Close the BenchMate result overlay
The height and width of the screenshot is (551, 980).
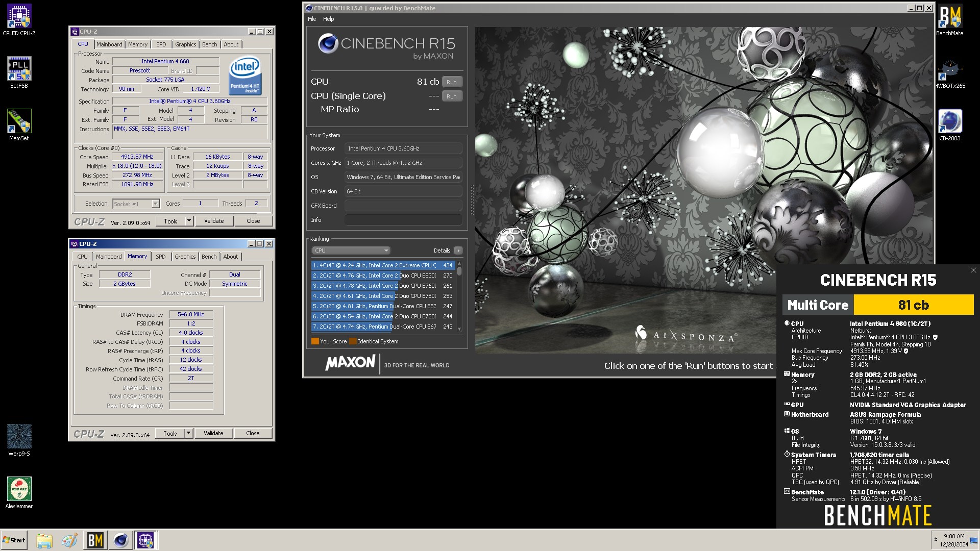point(973,270)
